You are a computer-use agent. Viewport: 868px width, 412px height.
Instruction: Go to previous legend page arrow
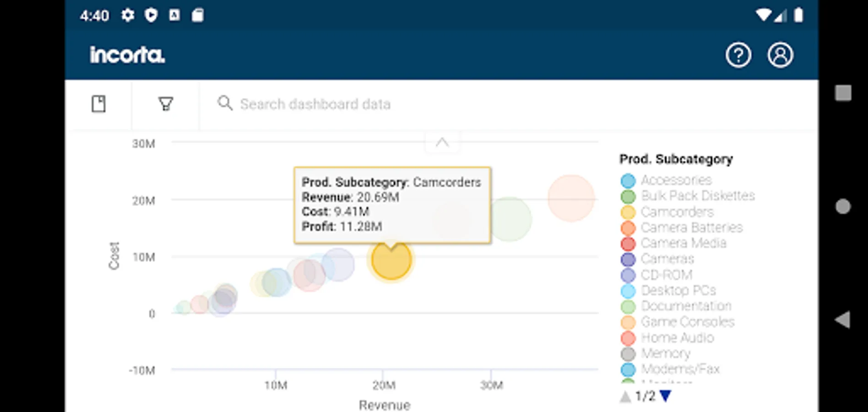tap(625, 396)
